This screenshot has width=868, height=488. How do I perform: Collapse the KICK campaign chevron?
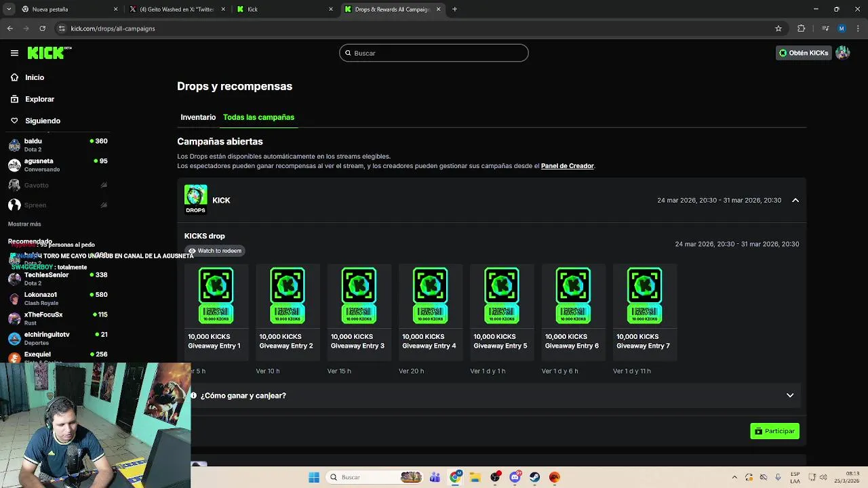795,200
